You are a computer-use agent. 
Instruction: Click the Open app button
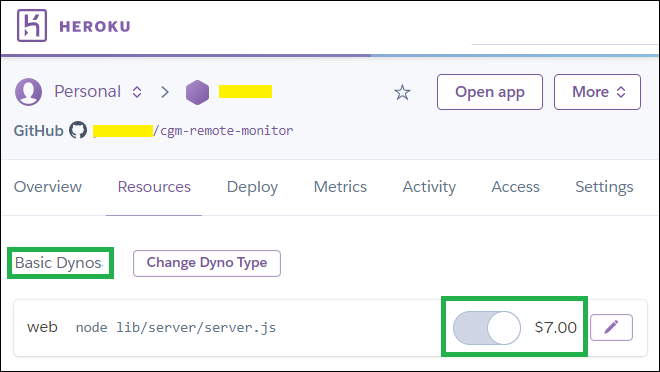click(x=490, y=92)
